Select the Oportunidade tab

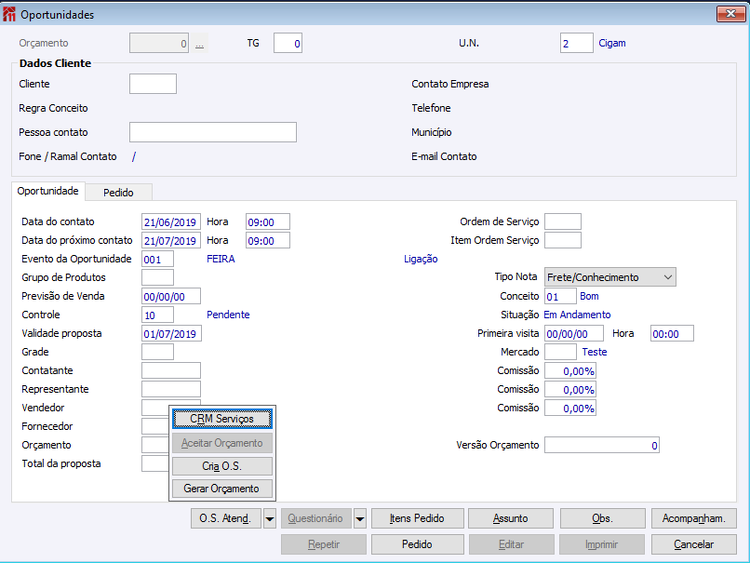[x=48, y=191]
